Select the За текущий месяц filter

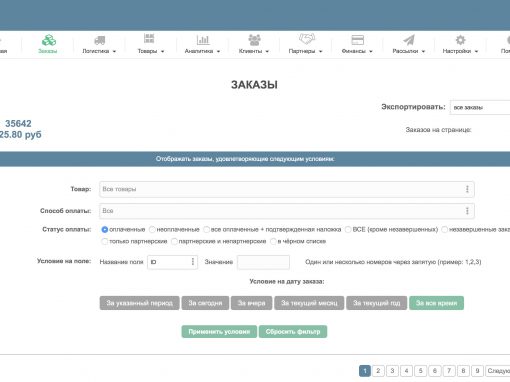pyautogui.click(x=309, y=303)
